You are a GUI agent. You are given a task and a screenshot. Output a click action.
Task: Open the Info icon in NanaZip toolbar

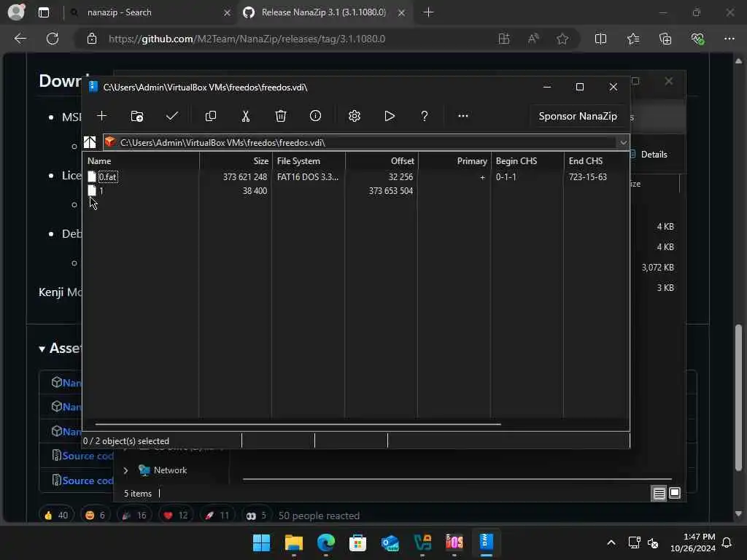[315, 116]
